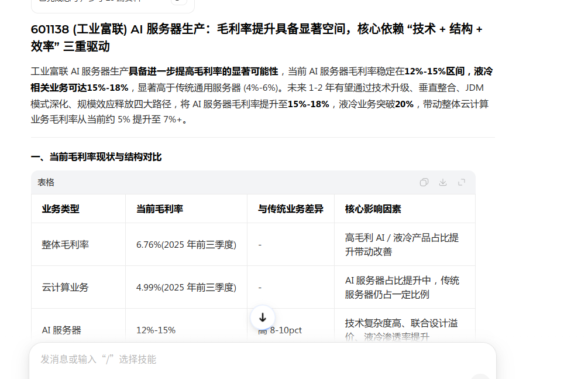Focus the message input field
Screen dimensions: 588x379
click(263, 360)
